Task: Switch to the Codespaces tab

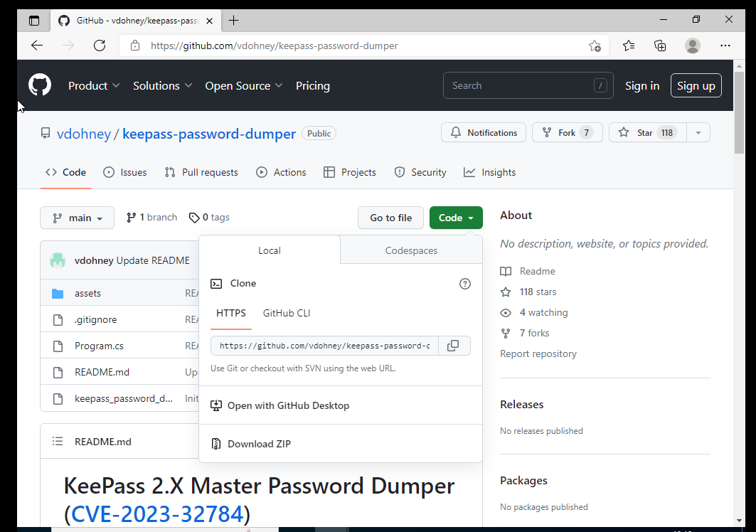Action: click(411, 250)
